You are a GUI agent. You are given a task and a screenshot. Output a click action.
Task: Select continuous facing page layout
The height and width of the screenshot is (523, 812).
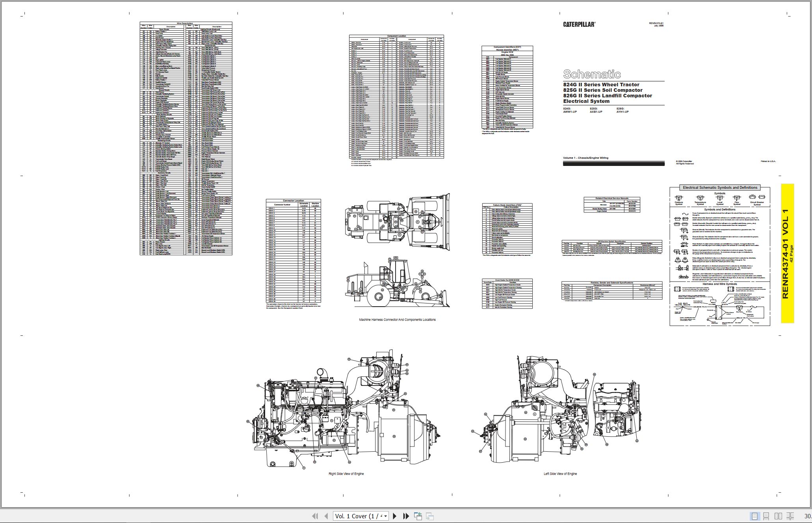(x=790, y=516)
